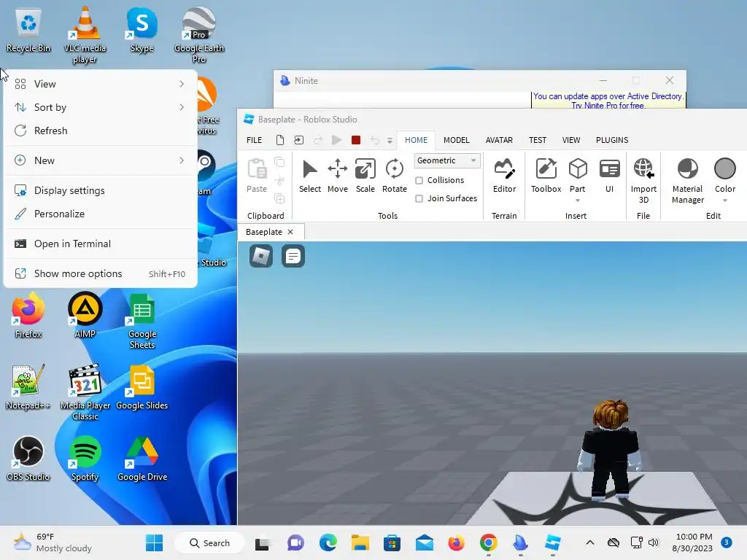747x560 pixels.
Task: Click the Ninite Pro promo link
Action: (x=608, y=101)
